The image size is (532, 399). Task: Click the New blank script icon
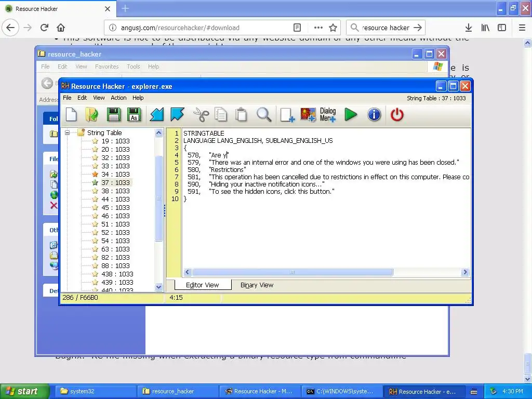click(71, 115)
